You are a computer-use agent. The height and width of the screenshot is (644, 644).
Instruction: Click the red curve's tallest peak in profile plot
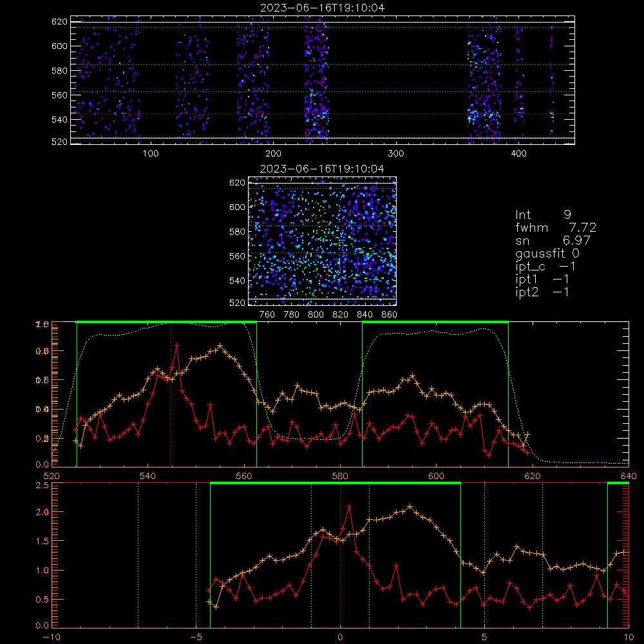coord(177,346)
